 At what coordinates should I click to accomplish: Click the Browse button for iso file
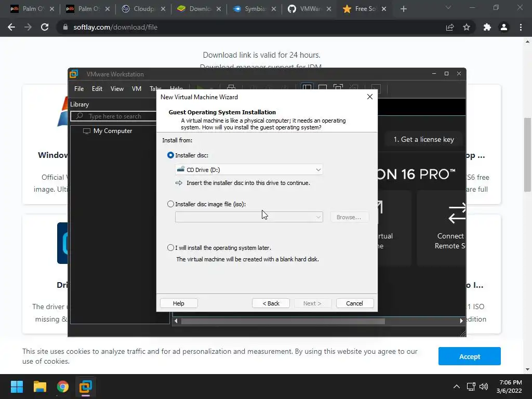click(x=349, y=217)
